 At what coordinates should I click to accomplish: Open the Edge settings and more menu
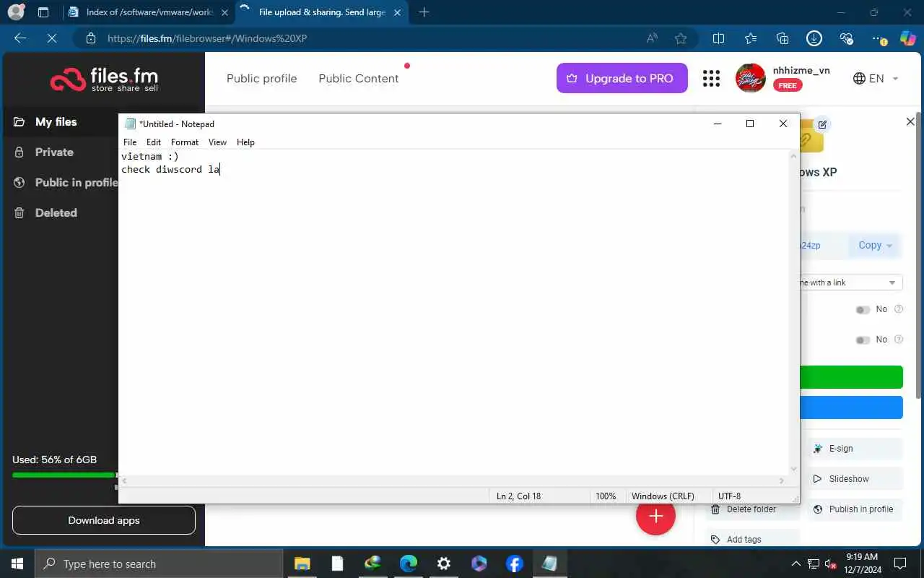879,38
